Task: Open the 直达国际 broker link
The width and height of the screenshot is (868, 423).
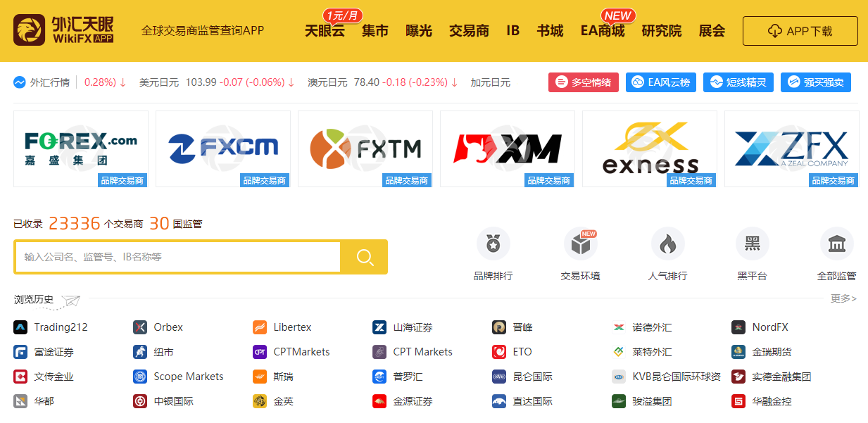Action: [532, 401]
